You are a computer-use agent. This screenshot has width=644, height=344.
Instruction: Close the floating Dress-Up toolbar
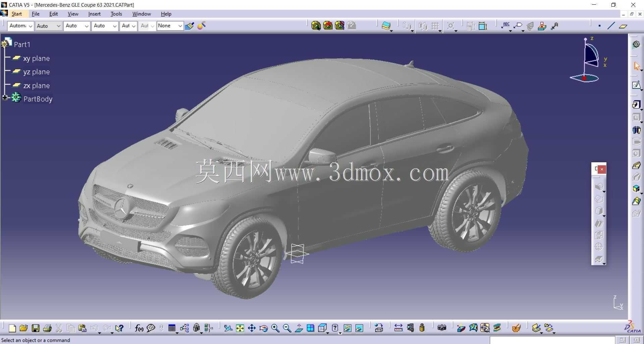(x=602, y=169)
